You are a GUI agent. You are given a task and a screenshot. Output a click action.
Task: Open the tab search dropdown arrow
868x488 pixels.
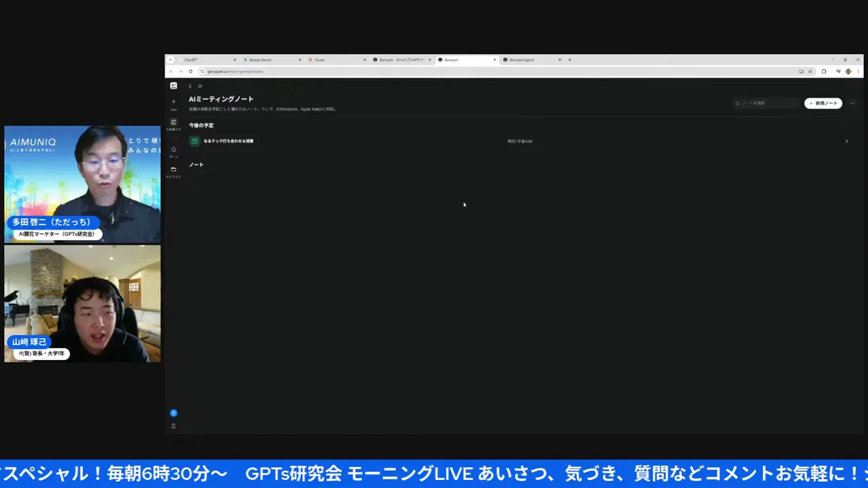(x=170, y=60)
